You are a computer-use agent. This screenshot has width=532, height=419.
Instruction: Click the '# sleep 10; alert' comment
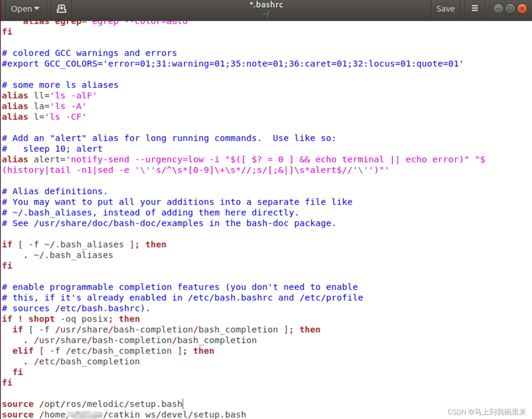coord(52,149)
